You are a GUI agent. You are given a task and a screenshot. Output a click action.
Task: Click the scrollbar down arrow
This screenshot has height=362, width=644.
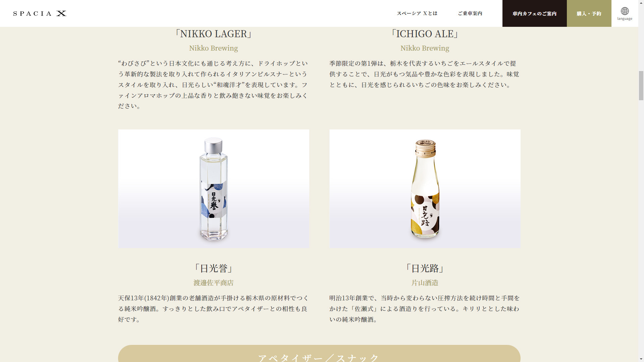tap(641, 359)
